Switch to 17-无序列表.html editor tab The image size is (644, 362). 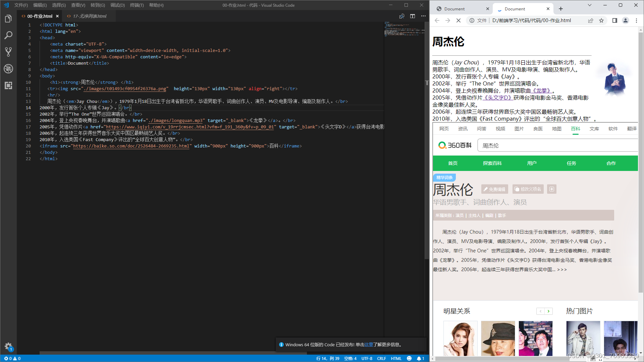(90, 16)
